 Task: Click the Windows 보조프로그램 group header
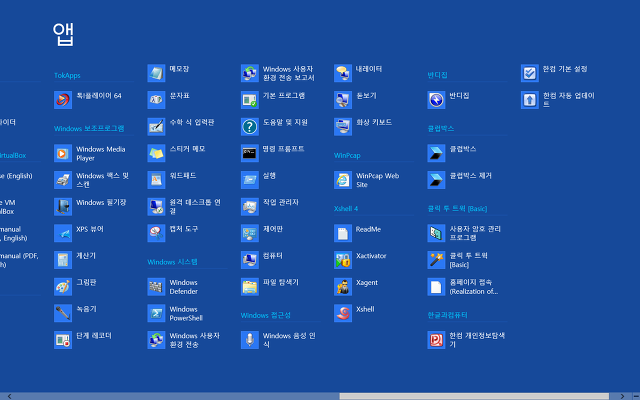click(x=89, y=129)
